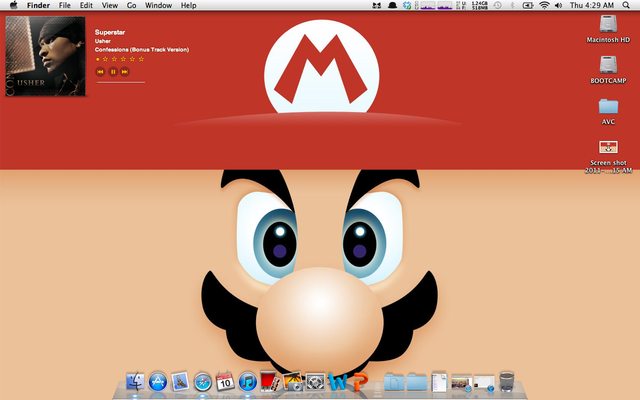This screenshot has width=640, height=400.
Task: Open the Apple menu
Action: click(x=13, y=5)
